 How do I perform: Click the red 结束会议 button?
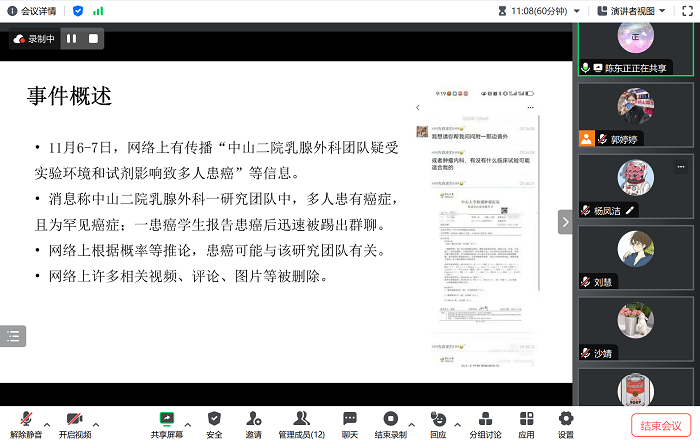point(661,425)
